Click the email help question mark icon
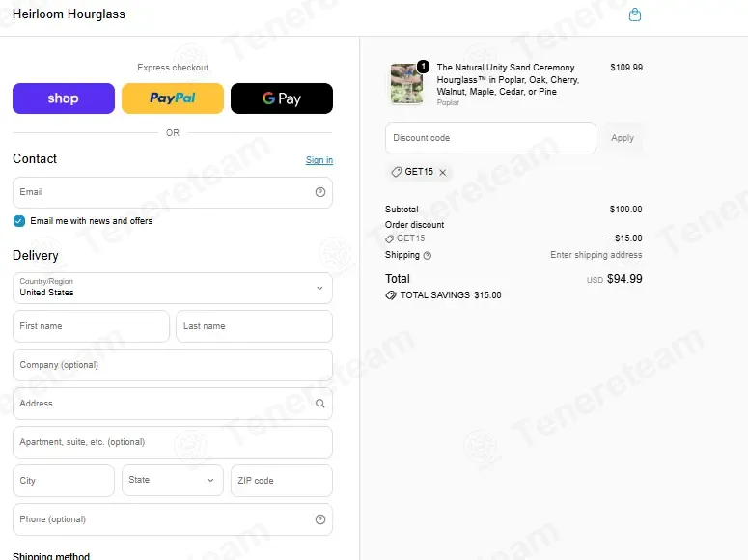 (x=320, y=192)
